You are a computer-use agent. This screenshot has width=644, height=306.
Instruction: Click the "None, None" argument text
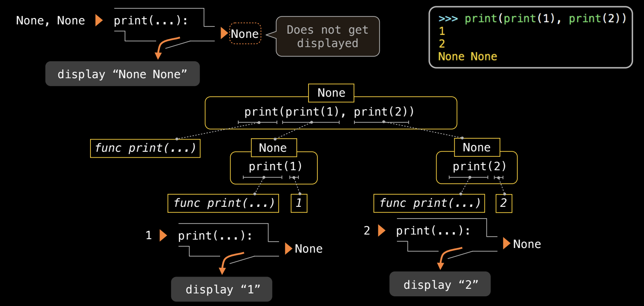coord(51,21)
